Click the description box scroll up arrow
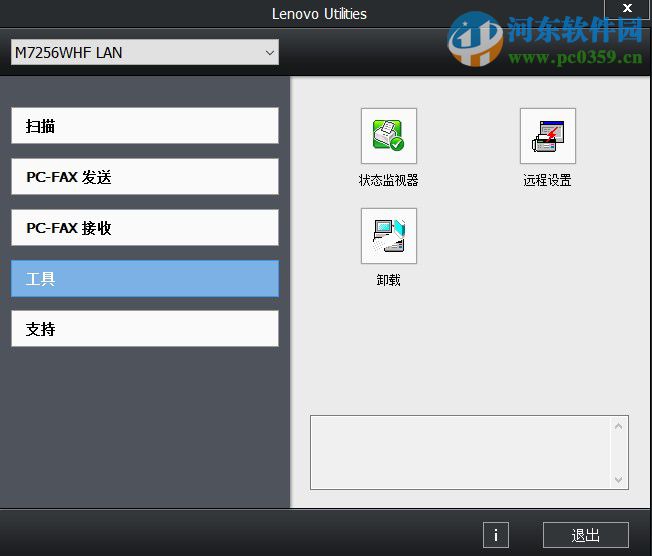The image size is (652, 556). click(x=618, y=426)
